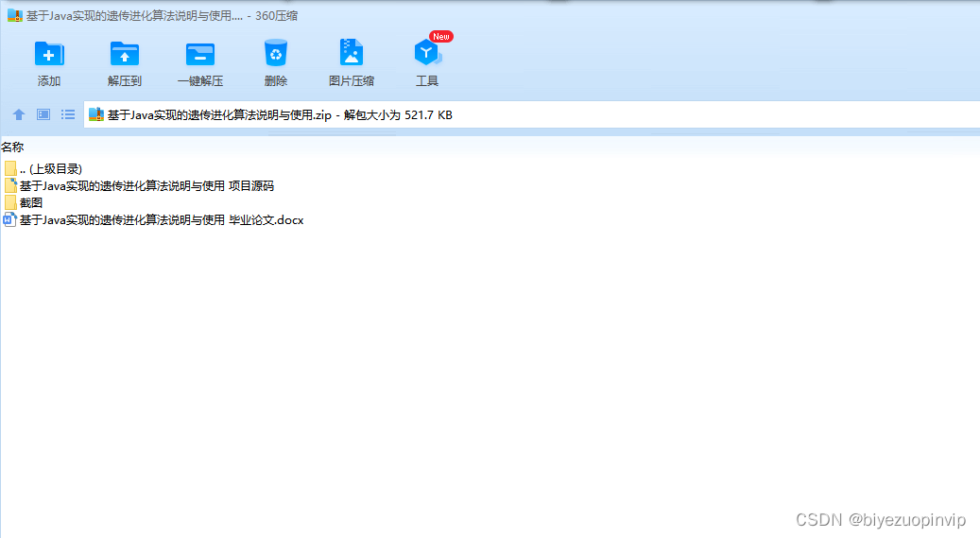This screenshot has width=980, height=538.
Task: Select the 项目源码 folder row
Action: point(139,186)
